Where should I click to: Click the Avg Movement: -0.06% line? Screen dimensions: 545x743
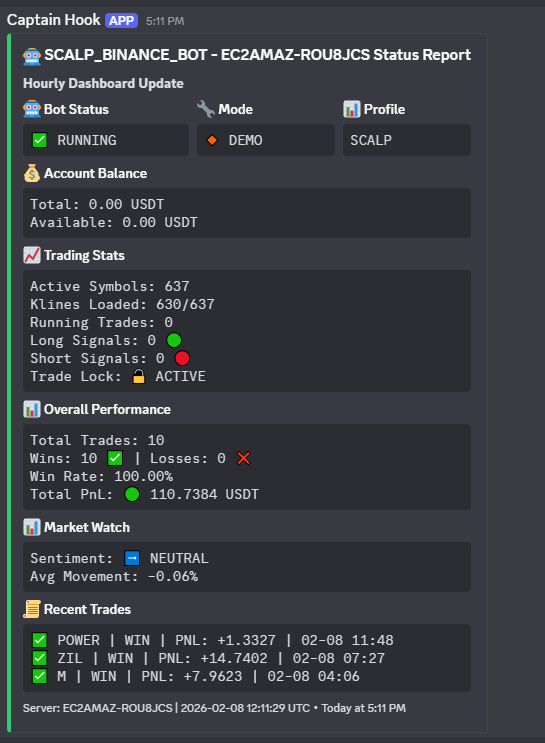click(x=114, y=576)
